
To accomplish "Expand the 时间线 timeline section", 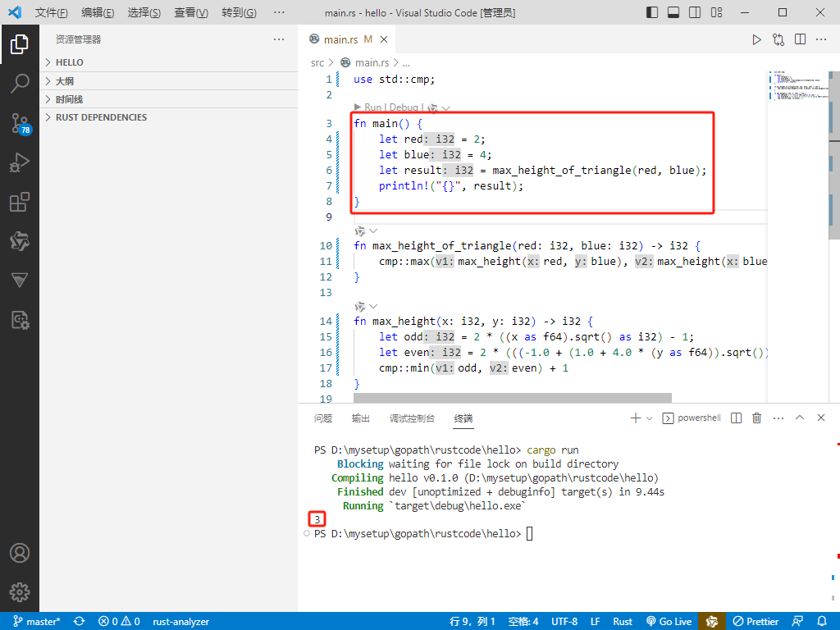I will tap(169, 99).
